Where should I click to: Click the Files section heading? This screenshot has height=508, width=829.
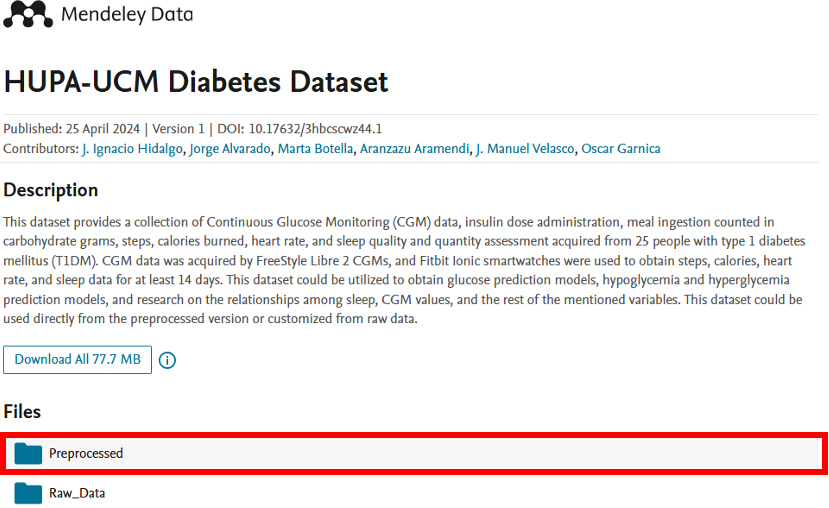click(22, 411)
